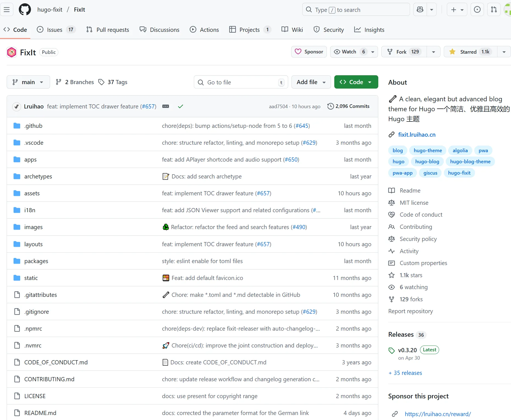Open Copilot chat icon
The height and width of the screenshot is (420, 511).
click(420, 10)
